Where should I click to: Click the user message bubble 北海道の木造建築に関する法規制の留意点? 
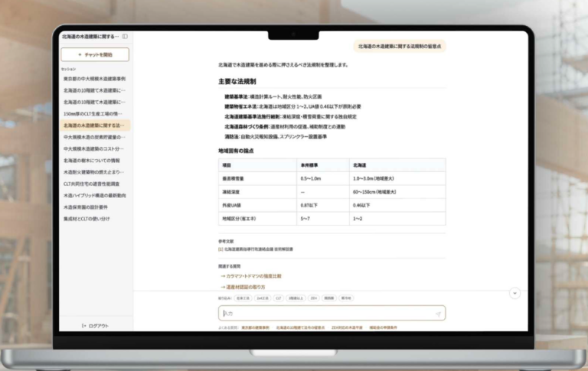tap(400, 47)
